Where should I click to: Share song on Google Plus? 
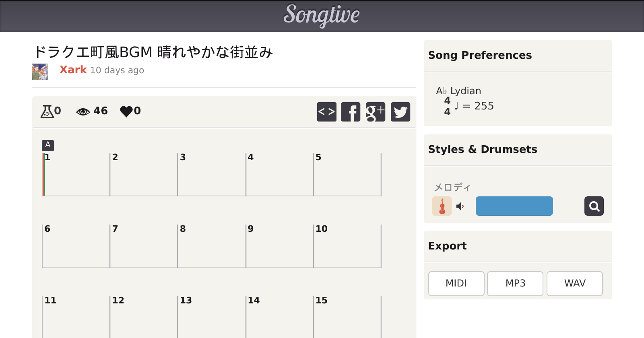[x=375, y=112]
